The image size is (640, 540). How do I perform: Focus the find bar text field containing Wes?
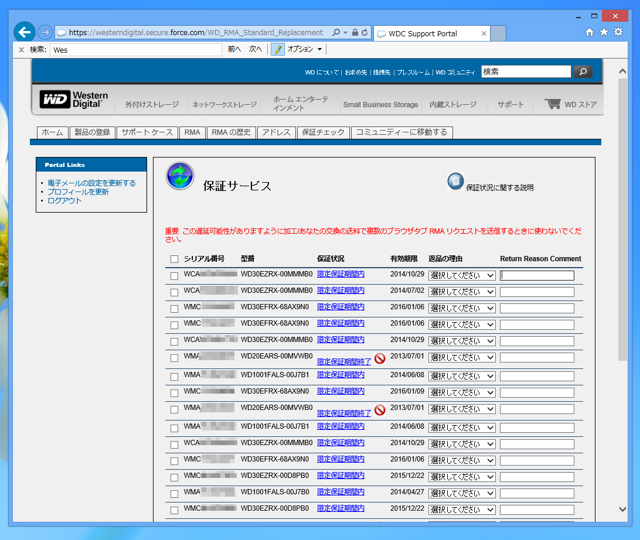pyautogui.click(x=136, y=50)
